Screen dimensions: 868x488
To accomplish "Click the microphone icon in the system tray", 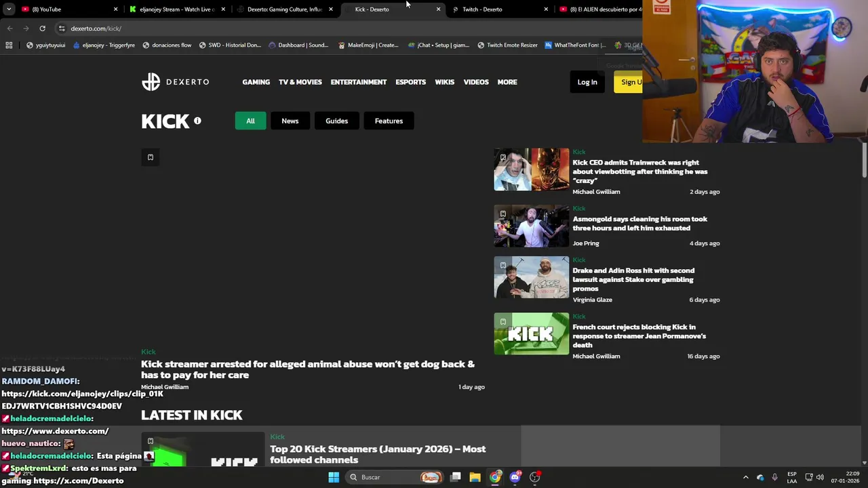I will [x=774, y=477].
